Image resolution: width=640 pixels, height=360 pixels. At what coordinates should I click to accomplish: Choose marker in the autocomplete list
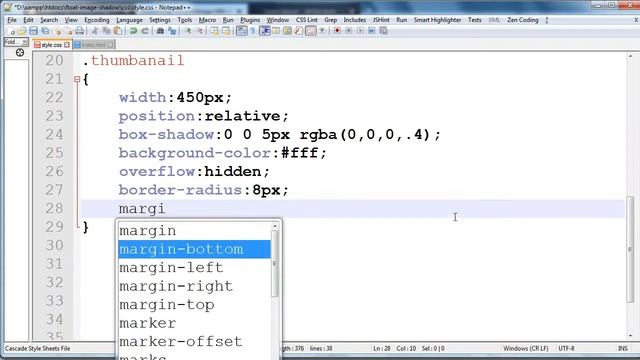[x=194, y=323]
